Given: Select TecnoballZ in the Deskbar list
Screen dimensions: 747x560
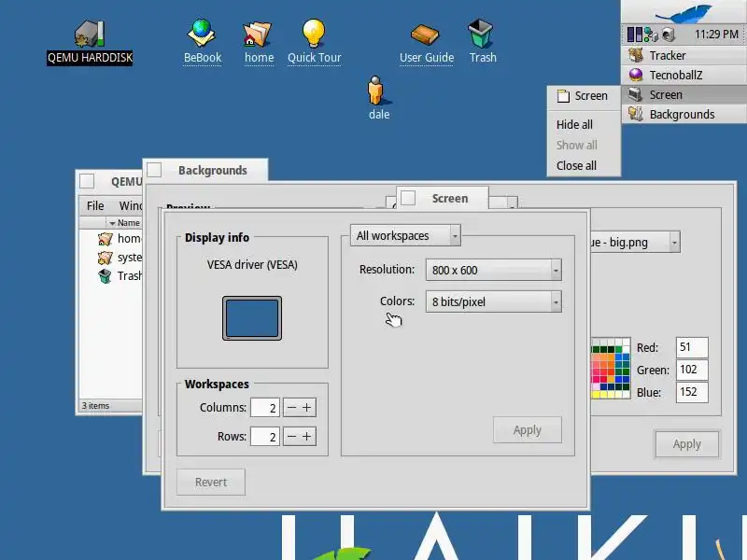Looking at the screenshot, I should [x=684, y=76].
